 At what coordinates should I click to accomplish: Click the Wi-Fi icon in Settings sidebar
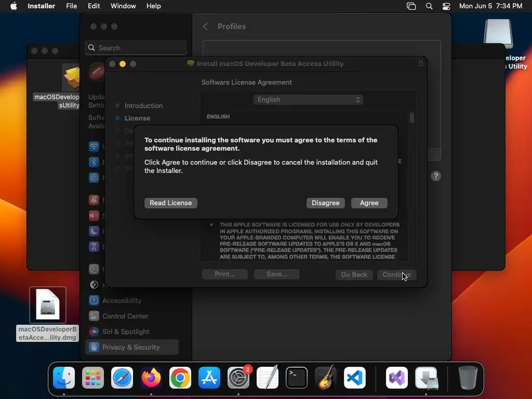(x=94, y=147)
